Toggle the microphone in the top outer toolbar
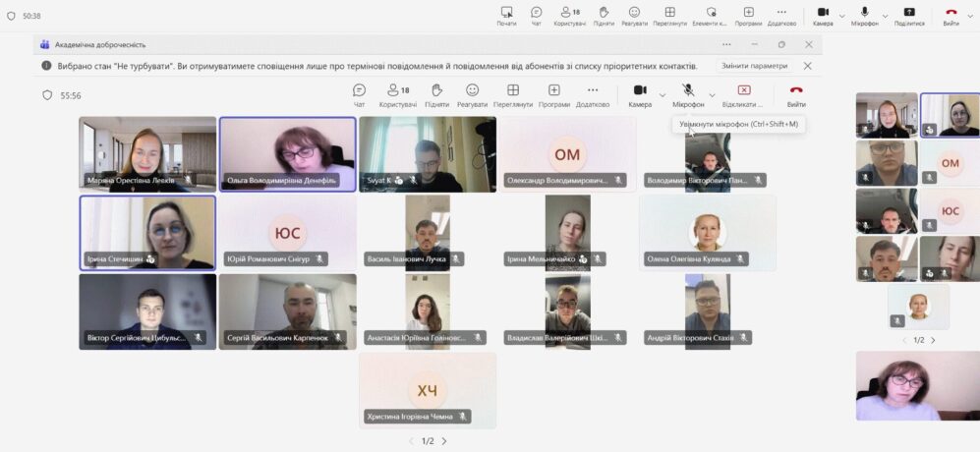This screenshot has width=980, height=452. 864,14
